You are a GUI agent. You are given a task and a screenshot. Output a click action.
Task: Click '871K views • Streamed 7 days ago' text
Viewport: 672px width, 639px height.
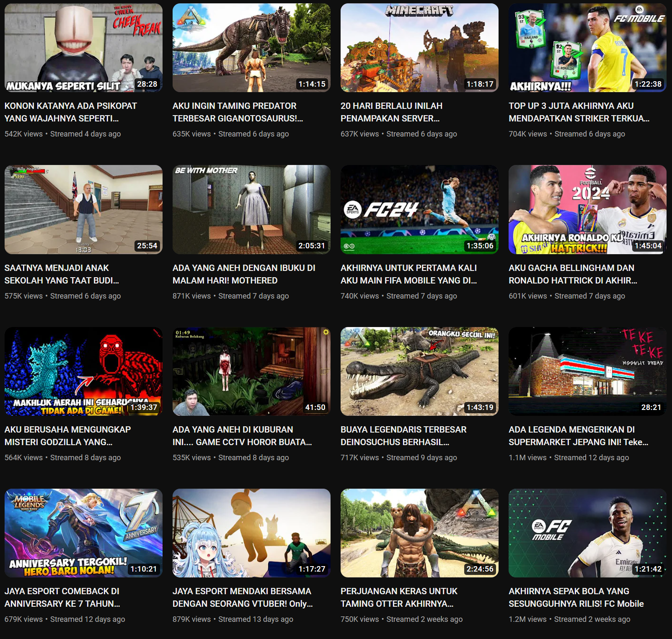click(231, 296)
